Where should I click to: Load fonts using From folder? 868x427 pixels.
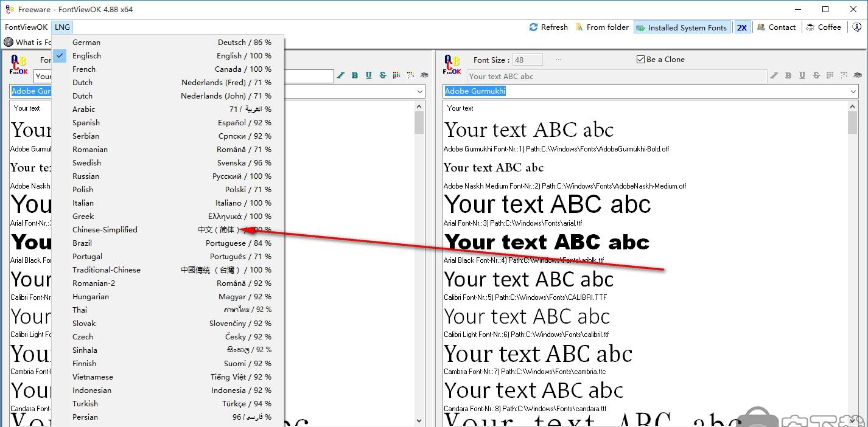tap(602, 27)
